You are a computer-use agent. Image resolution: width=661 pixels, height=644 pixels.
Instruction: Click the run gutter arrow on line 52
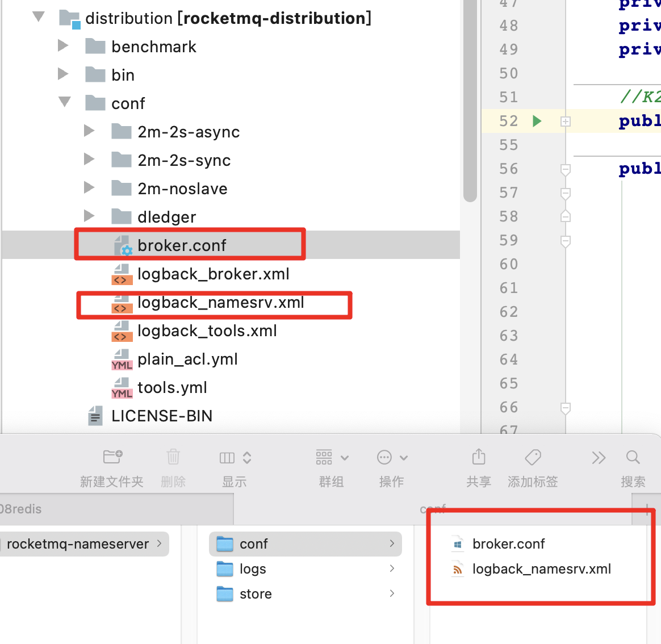[537, 121]
